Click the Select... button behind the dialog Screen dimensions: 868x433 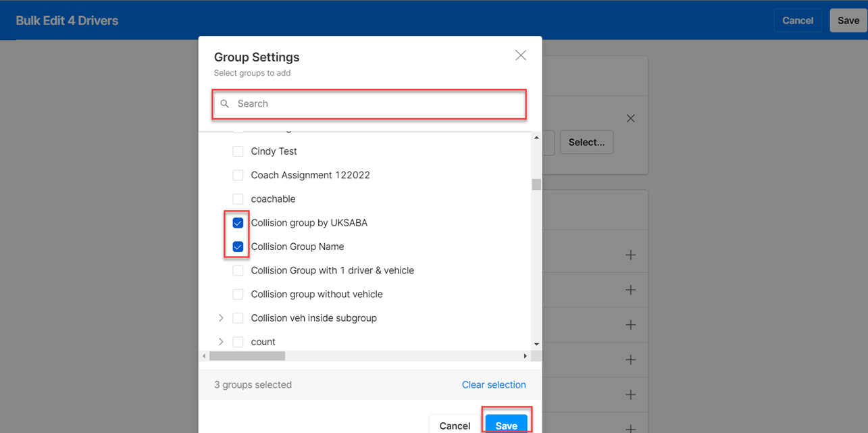586,143
